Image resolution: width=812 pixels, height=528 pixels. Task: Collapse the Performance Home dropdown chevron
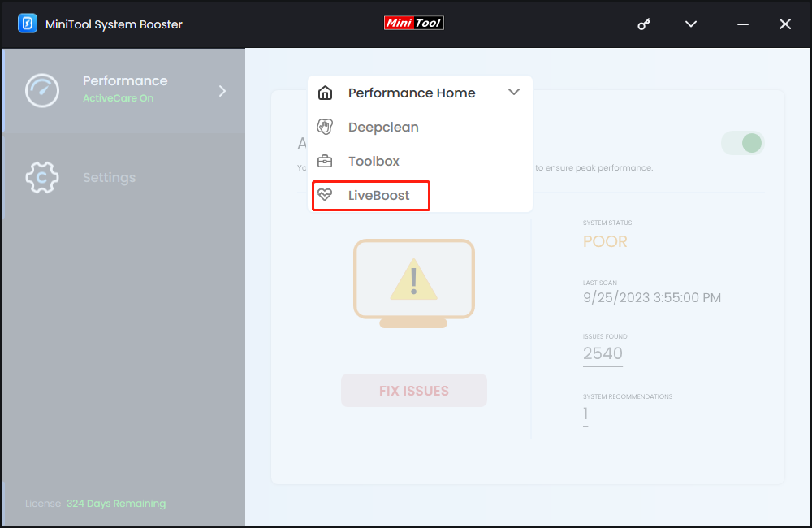coord(514,93)
